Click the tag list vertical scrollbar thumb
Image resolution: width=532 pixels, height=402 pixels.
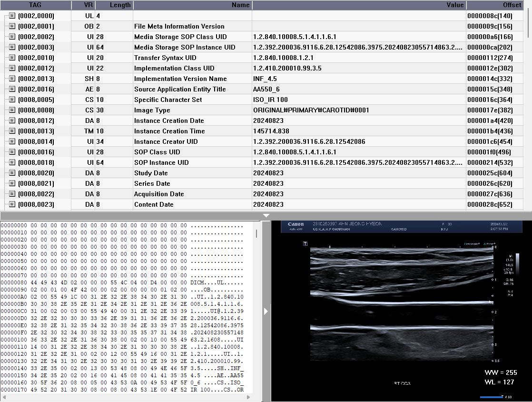(x=529, y=23)
